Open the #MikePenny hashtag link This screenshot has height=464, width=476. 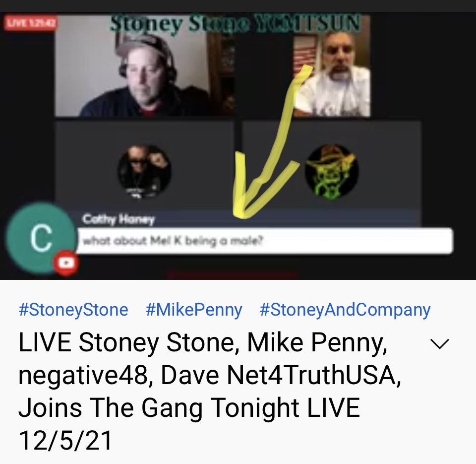194,310
